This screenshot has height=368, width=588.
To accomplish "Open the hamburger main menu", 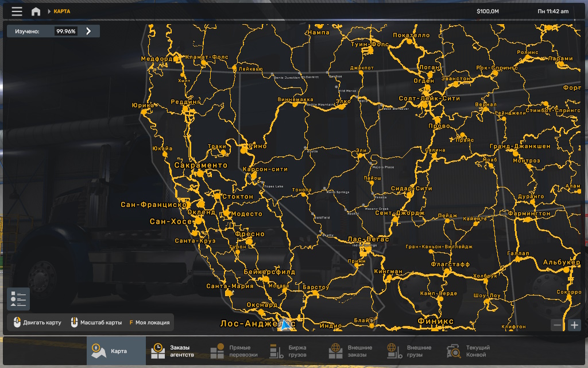I will 17,11.
